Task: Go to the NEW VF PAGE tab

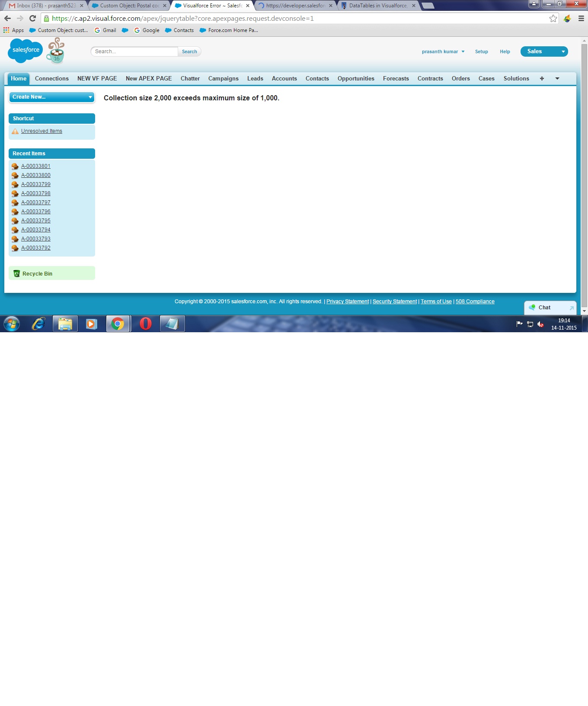Action: coord(97,78)
